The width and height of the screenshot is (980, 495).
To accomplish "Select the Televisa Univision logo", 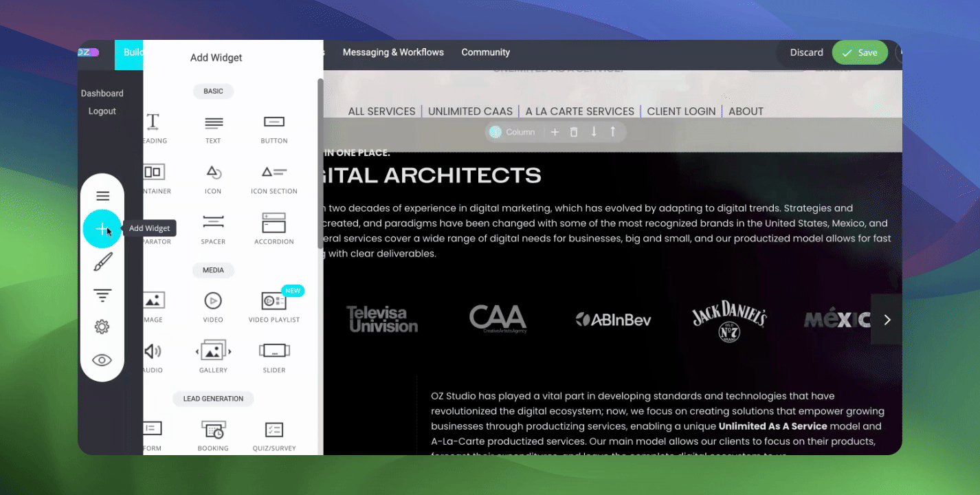I will [x=382, y=320].
